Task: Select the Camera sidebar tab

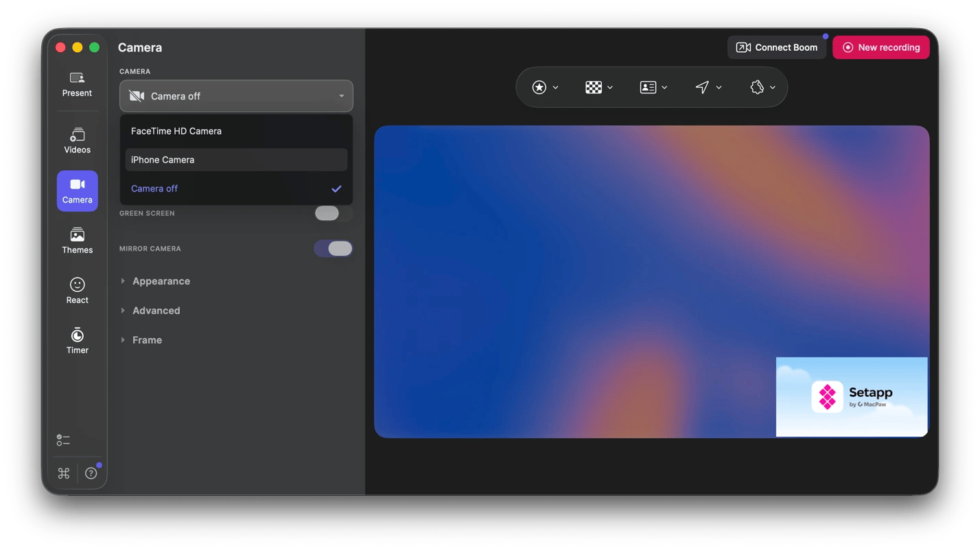Action: (x=77, y=191)
